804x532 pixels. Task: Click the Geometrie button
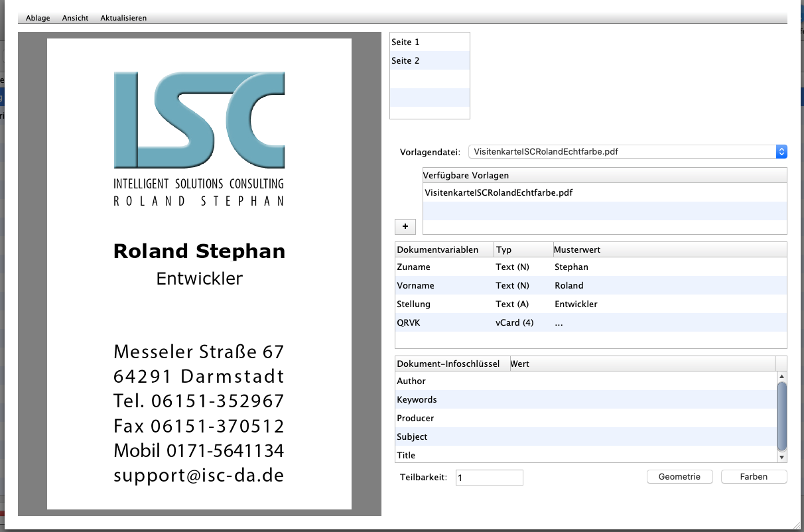(x=679, y=476)
